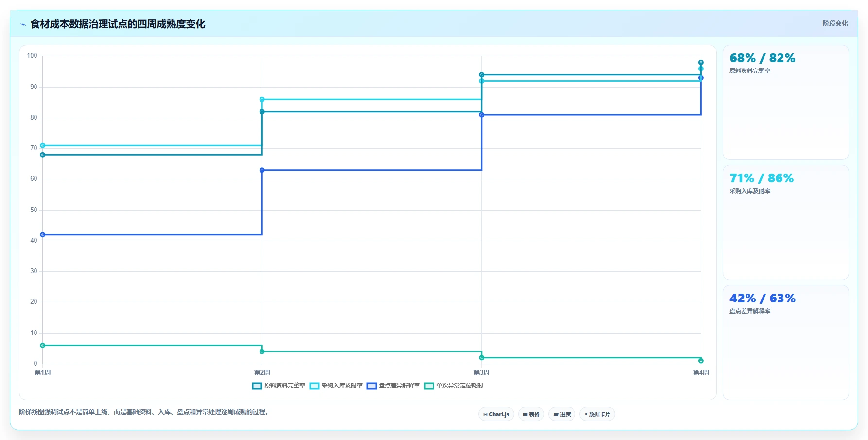Click the 第2周 x-axis label

tap(262, 372)
